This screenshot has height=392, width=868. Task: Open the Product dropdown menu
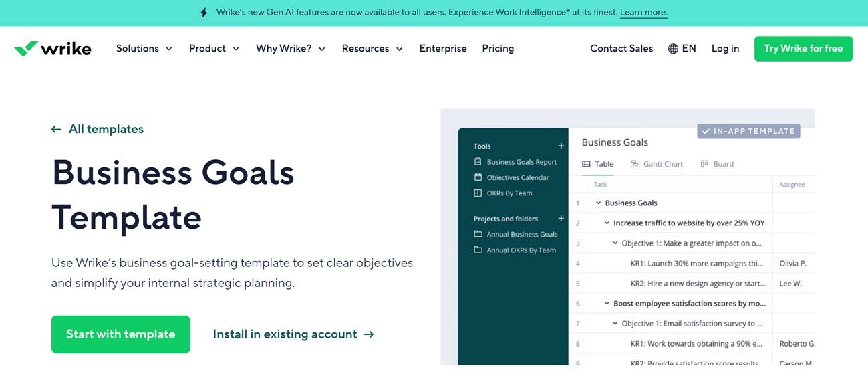tap(214, 48)
